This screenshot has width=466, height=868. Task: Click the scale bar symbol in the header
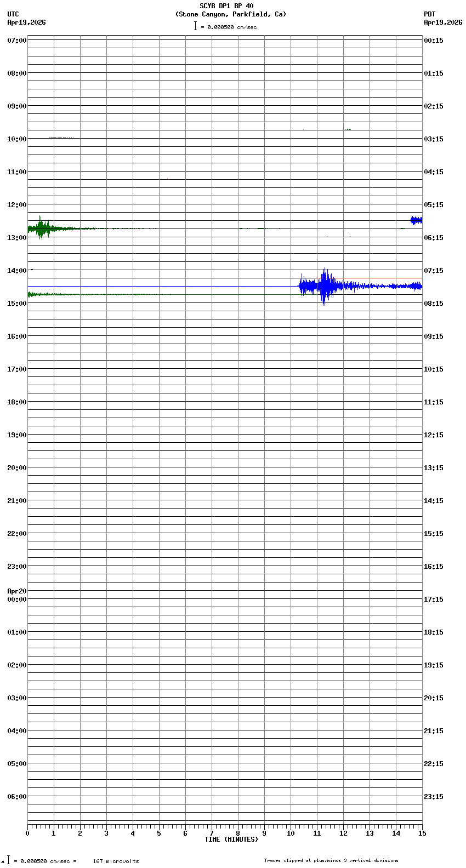pos(195,26)
